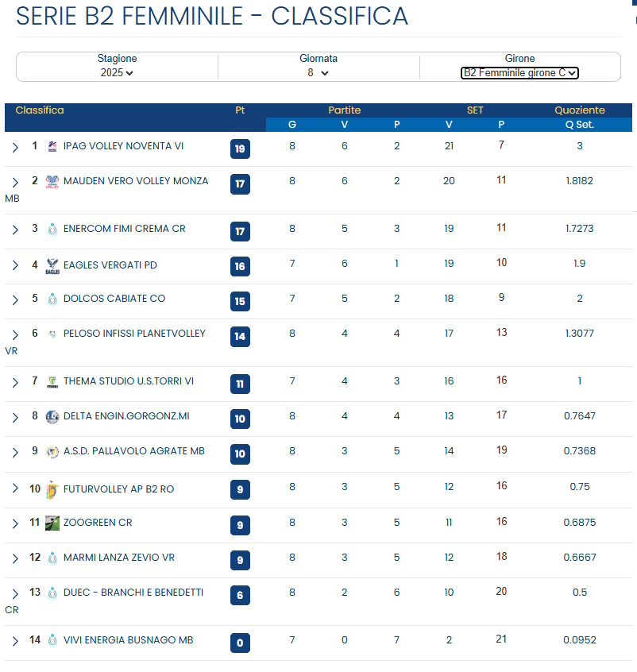The width and height of the screenshot is (637, 672).
Task: Click the Thema Studio U.S.Torri logo
Action: click(x=52, y=381)
